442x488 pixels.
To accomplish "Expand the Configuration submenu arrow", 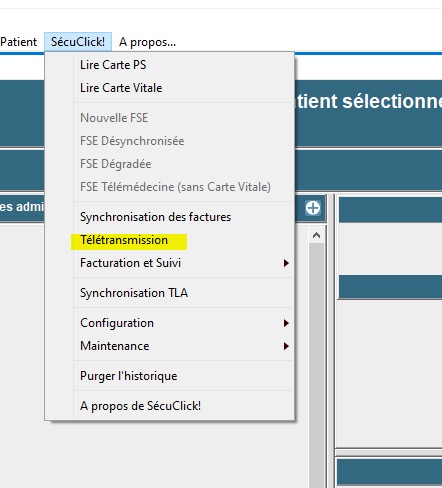I will pyautogui.click(x=286, y=323).
